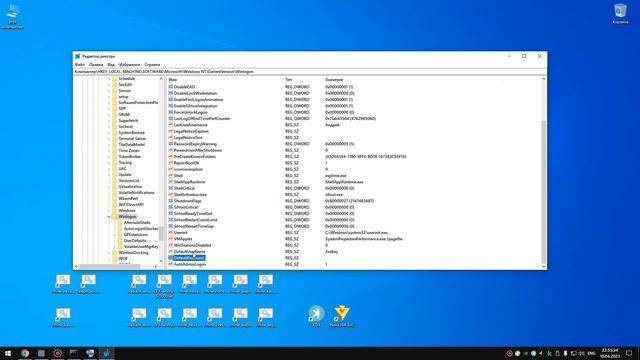This screenshot has width=640, height=360.
Task: Open the Windows Start menu
Action: pyautogui.click(x=8, y=353)
